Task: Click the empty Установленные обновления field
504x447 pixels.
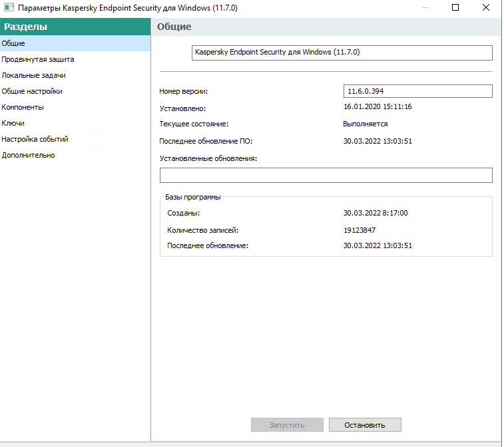Action: (326, 175)
